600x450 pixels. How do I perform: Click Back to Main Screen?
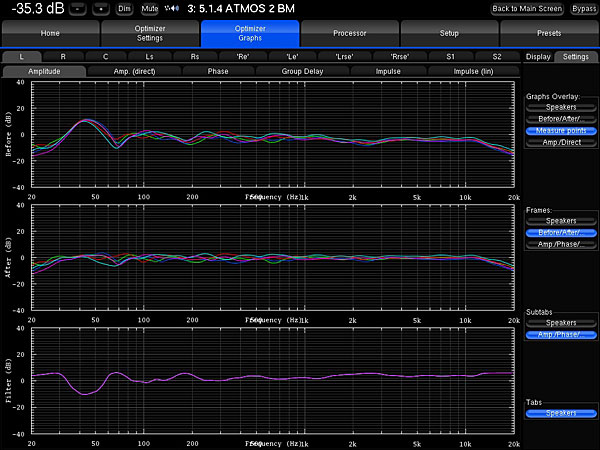[x=528, y=9]
